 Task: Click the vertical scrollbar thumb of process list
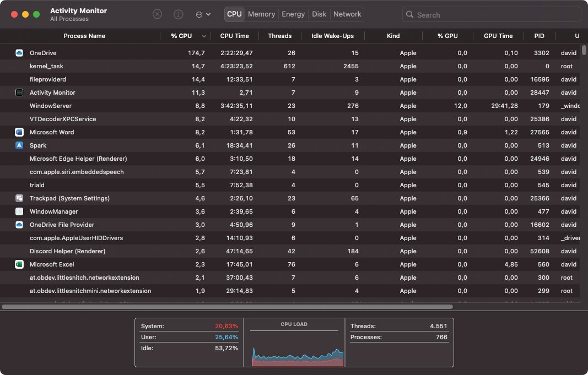tap(584, 50)
